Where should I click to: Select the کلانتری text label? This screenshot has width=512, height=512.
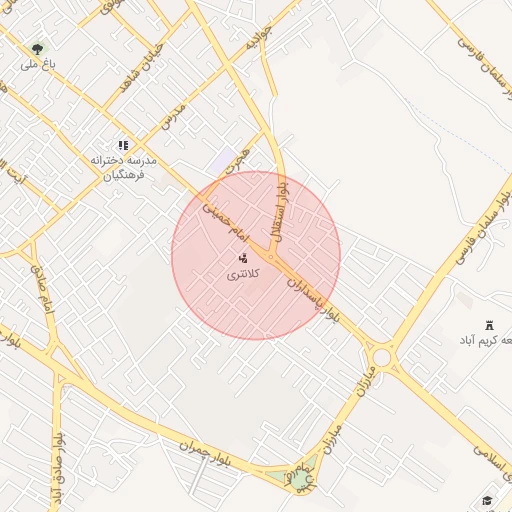pos(243,275)
